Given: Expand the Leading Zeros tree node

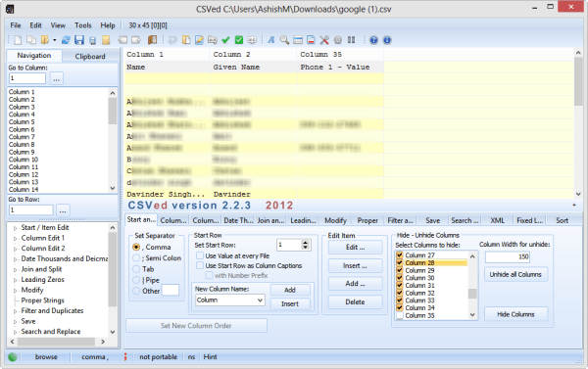Looking at the screenshot, I should [x=16, y=280].
